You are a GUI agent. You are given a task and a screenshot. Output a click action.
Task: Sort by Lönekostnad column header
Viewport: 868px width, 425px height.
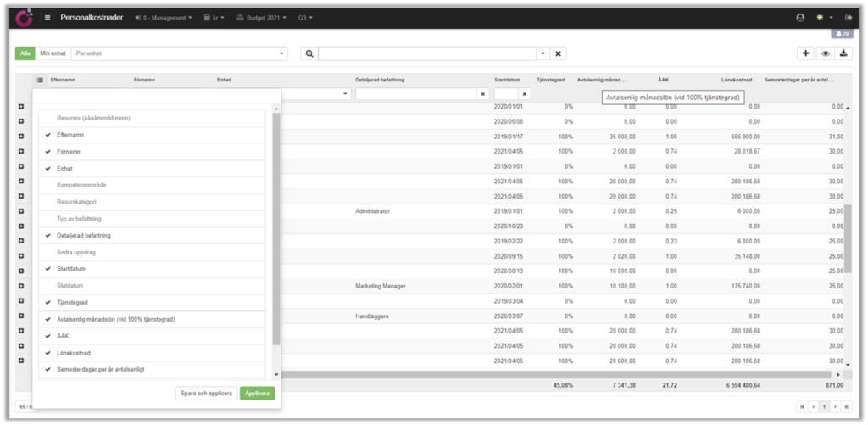pos(737,81)
